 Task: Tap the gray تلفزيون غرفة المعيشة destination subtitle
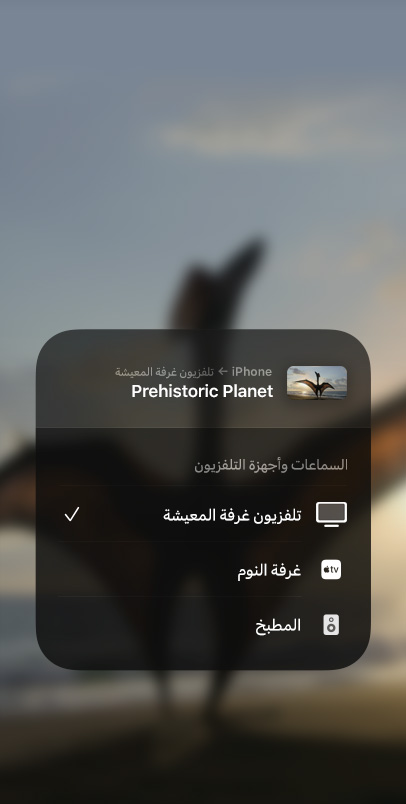click(164, 372)
